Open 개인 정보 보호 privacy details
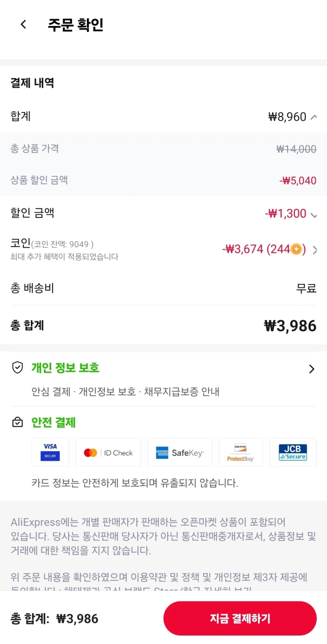Screen dimensions: 327x644 tap(312, 369)
